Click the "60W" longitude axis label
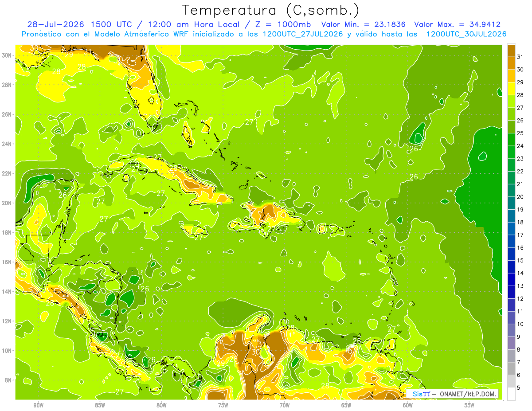The height and width of the screenshot is (411, 532). click(408, 405)
